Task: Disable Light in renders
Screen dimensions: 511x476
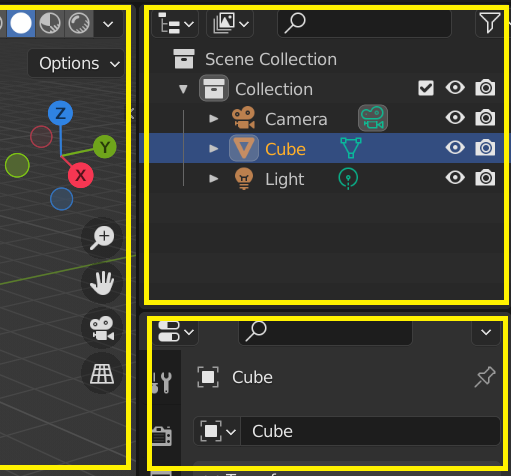Action: tap(485, 177)
